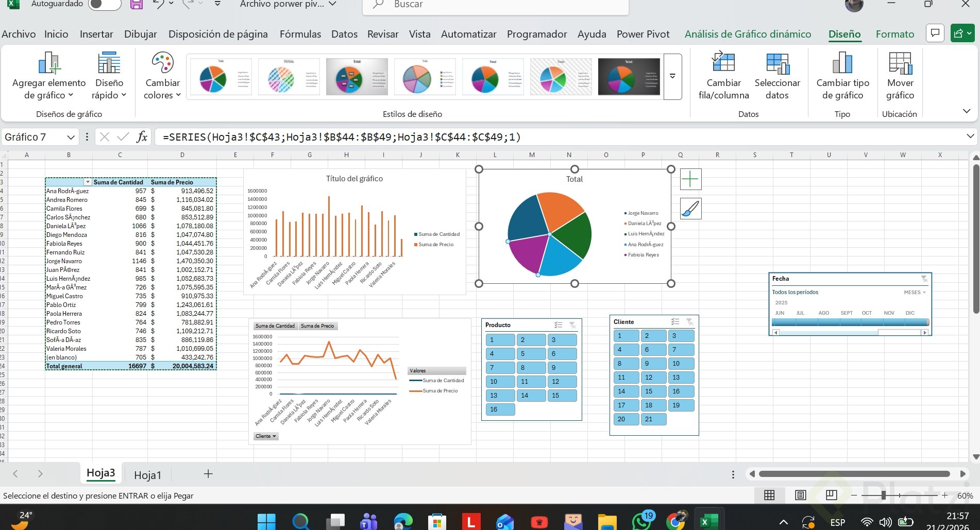Switch to Page Layout view in status bar

click(800, 495)
